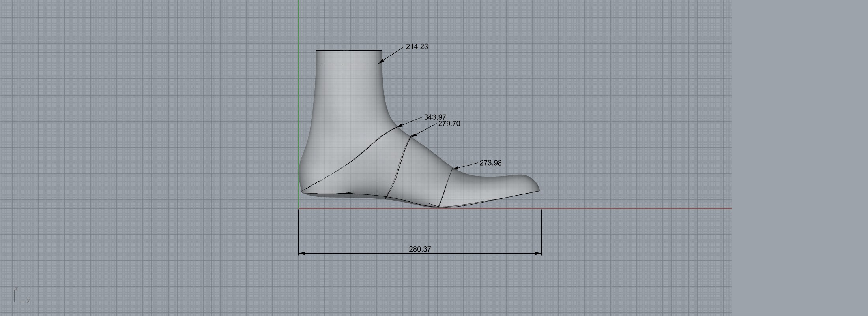
Task: Click left arrowhead of the 280.37 dimension
Action: click(x=301, y=253)
